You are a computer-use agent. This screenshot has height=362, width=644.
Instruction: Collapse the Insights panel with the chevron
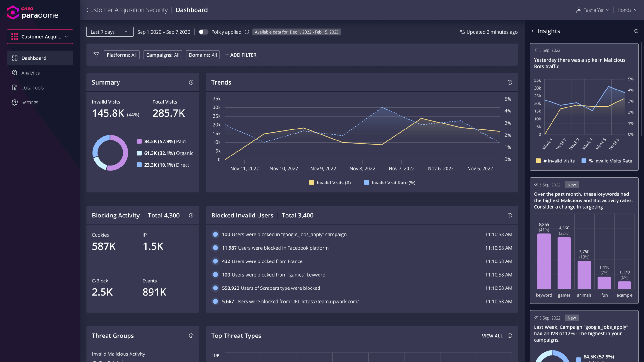pos(532,31)
